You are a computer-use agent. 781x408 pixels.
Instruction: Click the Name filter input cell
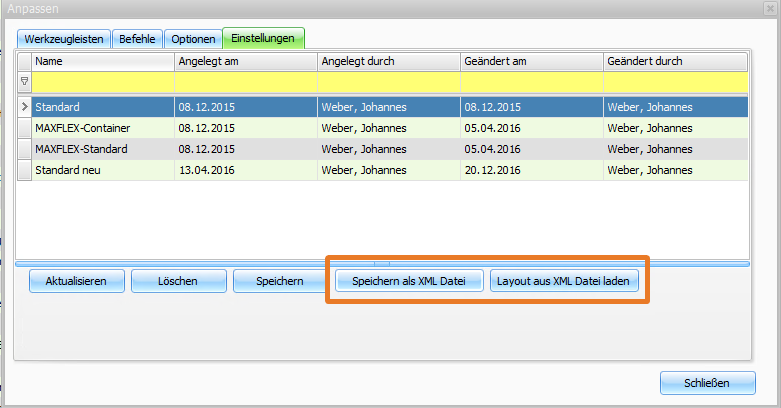pos(102,81)
